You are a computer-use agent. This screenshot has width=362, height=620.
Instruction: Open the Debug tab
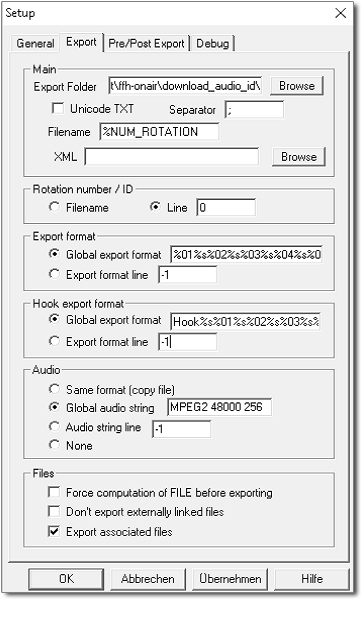pyautogui.click(x=213, y=43)
